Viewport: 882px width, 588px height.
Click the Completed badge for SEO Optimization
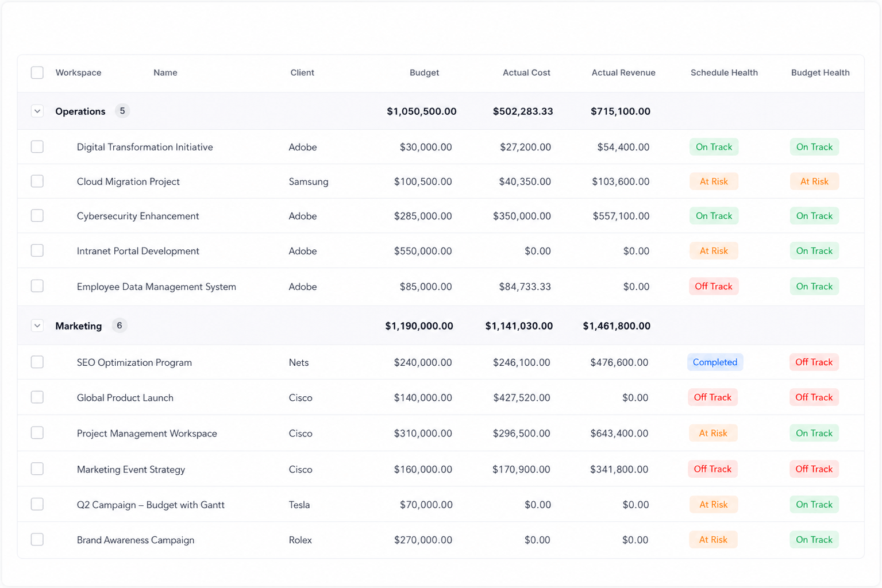pos(715,362)
